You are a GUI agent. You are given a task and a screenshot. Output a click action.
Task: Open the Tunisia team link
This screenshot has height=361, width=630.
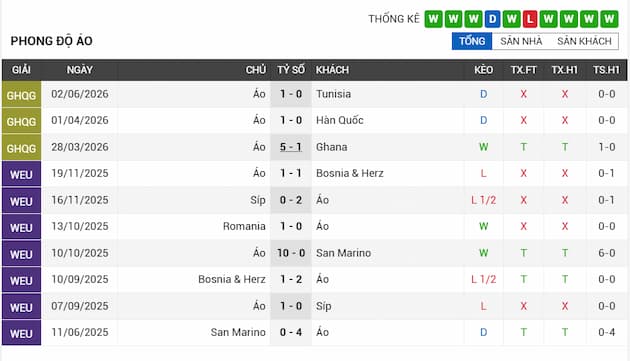point(333,94)
